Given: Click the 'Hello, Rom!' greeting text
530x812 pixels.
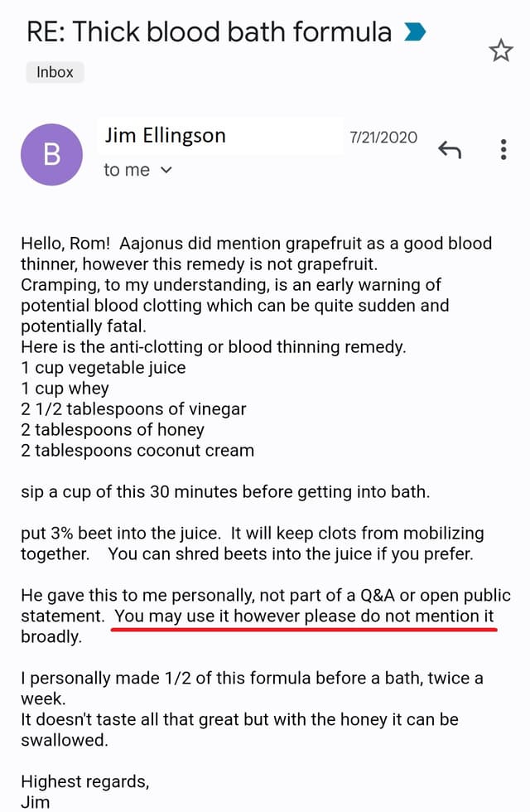Looking at the screenshot, I should point(65,243).
